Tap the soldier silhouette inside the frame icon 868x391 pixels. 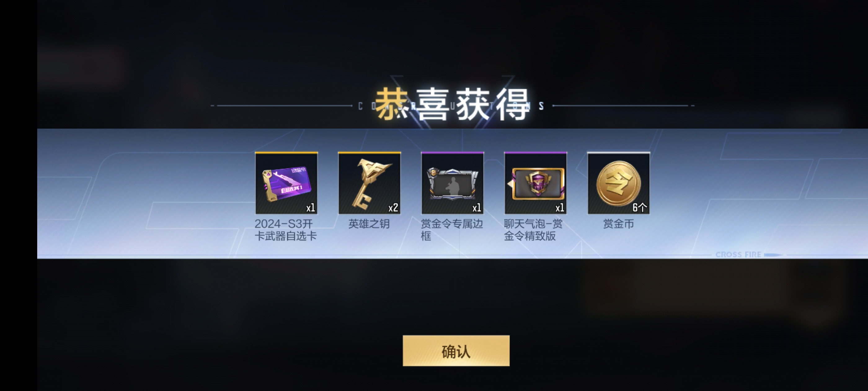tap(453, 186)
